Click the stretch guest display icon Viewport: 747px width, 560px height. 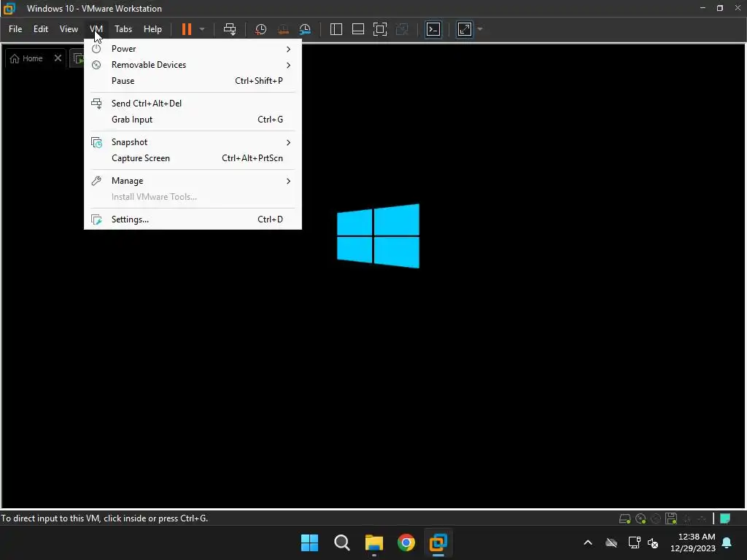pyautogui.click(x=465, y=29)
